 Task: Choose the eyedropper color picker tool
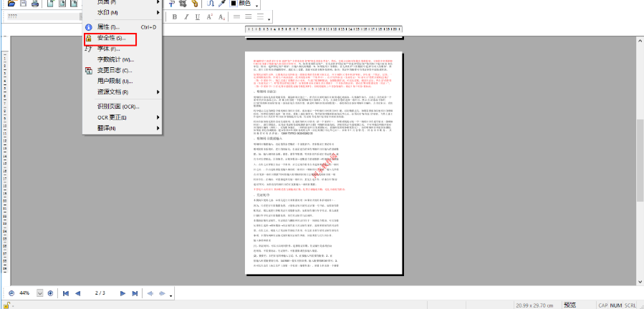tap(222, 4)
